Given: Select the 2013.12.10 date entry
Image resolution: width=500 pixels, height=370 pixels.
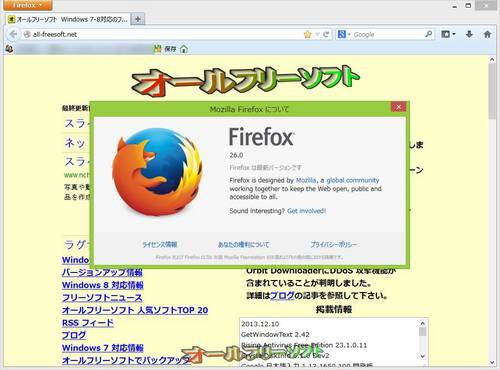Looking at the screenshot, I should 260,324.
